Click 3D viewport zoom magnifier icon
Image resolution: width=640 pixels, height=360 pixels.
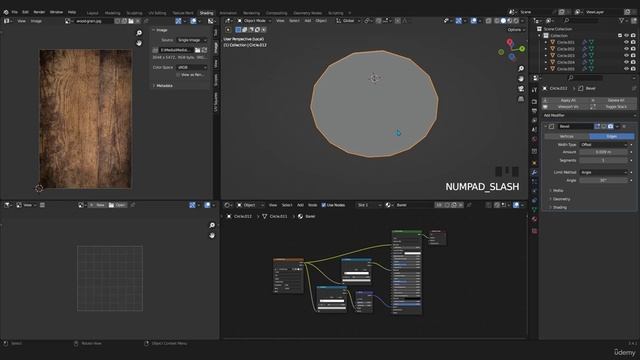521,69
